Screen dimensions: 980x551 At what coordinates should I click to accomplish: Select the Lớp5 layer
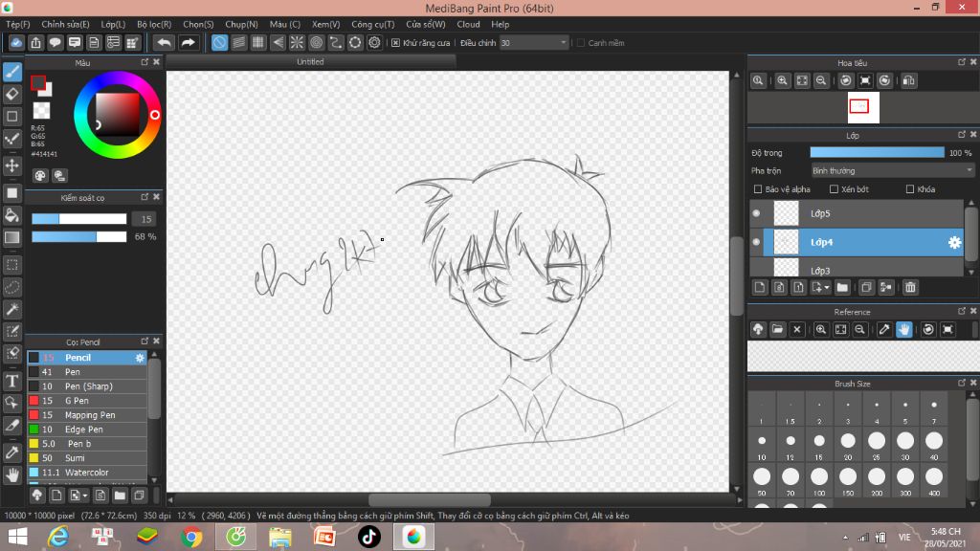click(x=857, y=213)
